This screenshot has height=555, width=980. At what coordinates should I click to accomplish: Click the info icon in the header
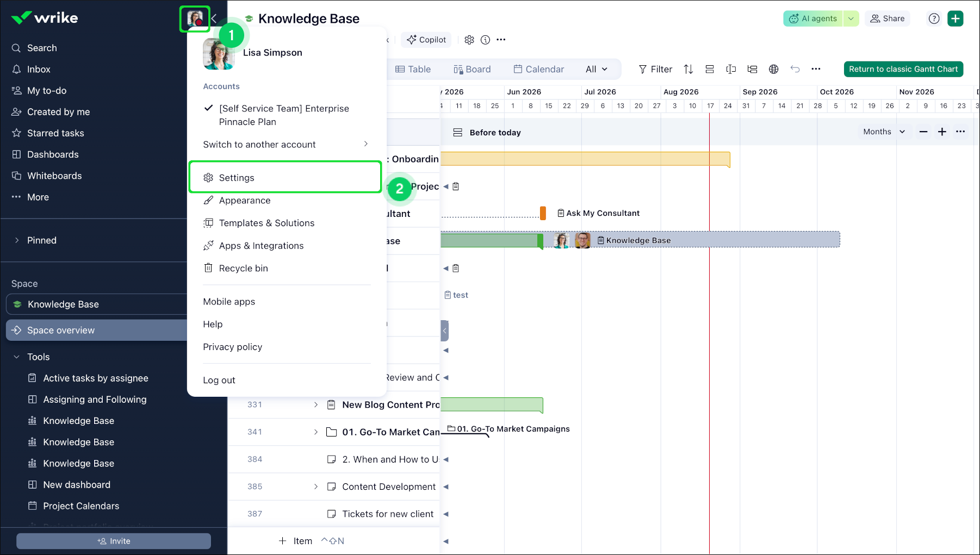486,40
